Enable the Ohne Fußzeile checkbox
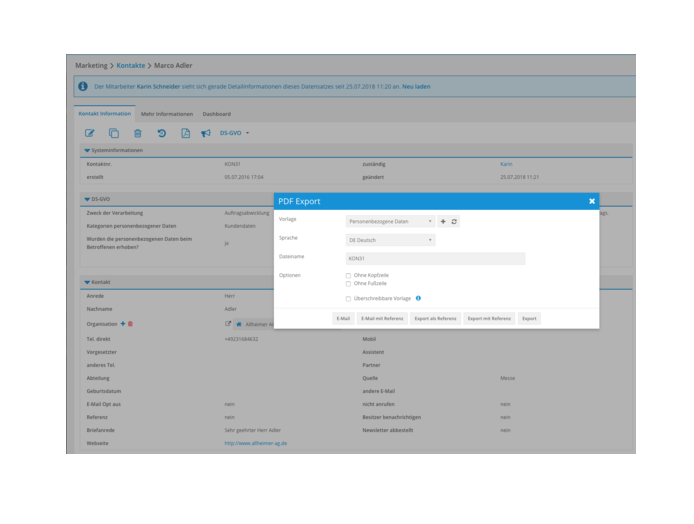694x524 pixels. point(348,284)
